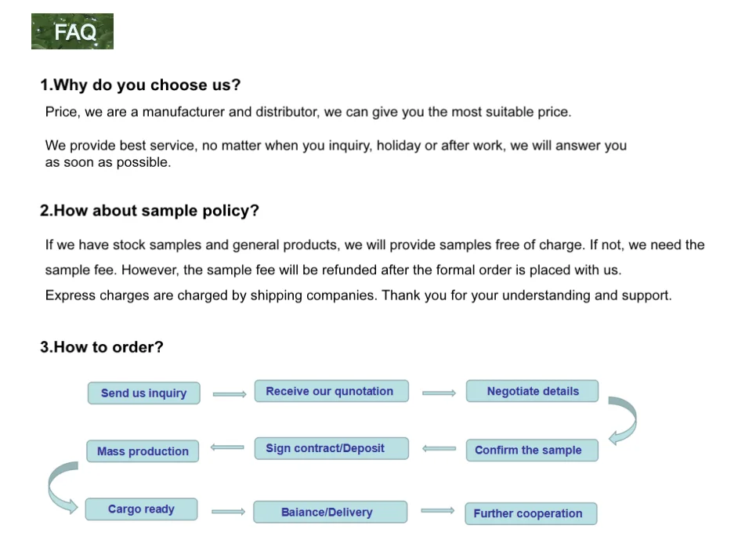Click the arrow between Cargo ready and Balance/Delivery

point(228,512)
